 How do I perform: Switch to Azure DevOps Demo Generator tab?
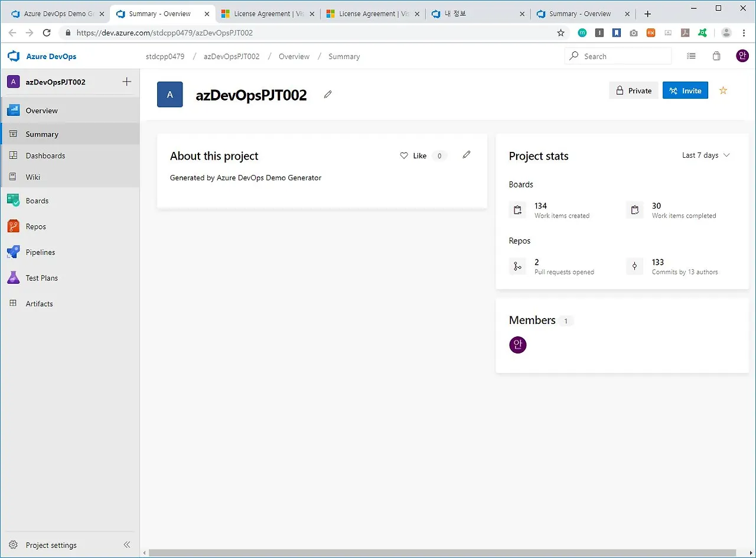(x=57, y=14)
